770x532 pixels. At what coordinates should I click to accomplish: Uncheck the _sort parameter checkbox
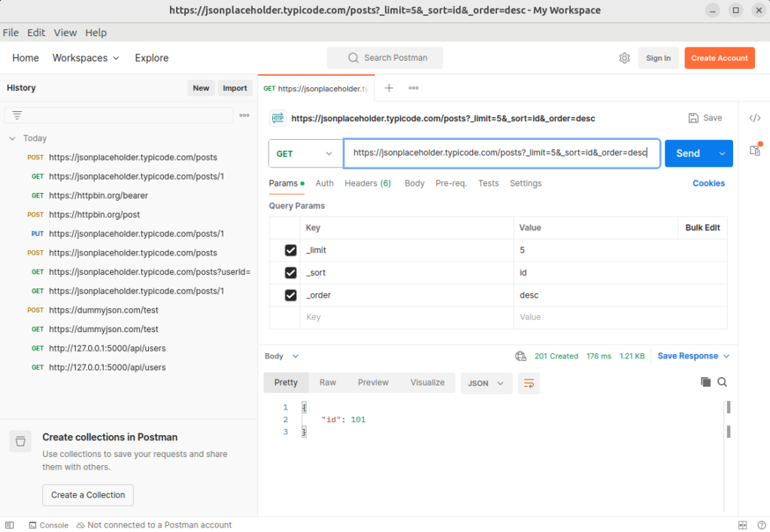pos(291,273)
